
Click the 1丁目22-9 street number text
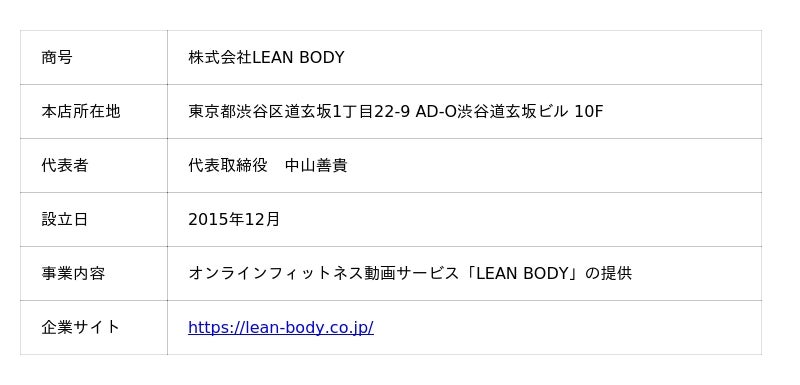pos(371,112)
